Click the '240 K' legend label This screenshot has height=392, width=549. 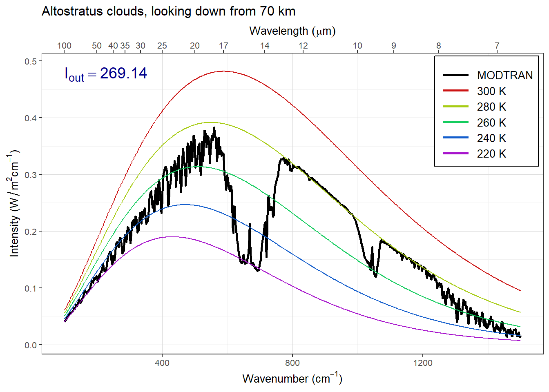pos(491,138)
